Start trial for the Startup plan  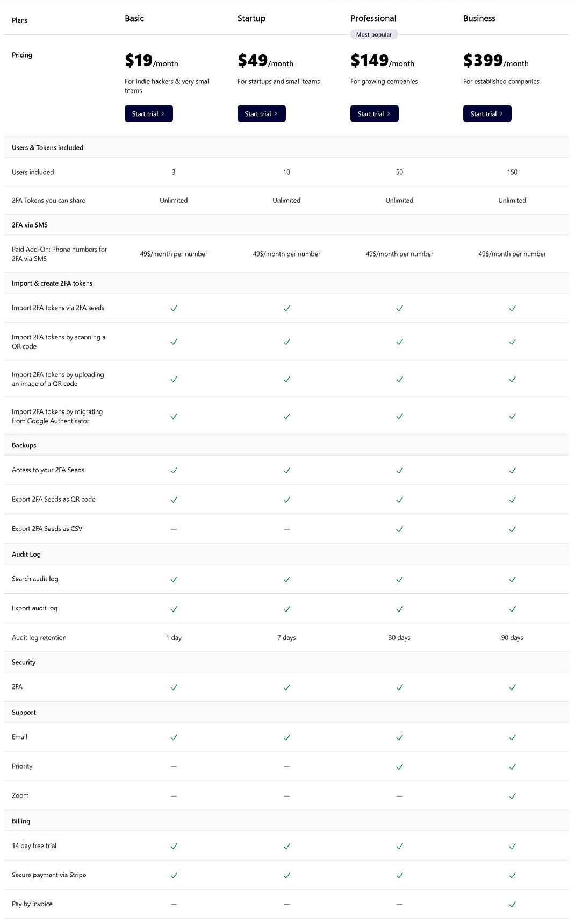tap(261, 113)
